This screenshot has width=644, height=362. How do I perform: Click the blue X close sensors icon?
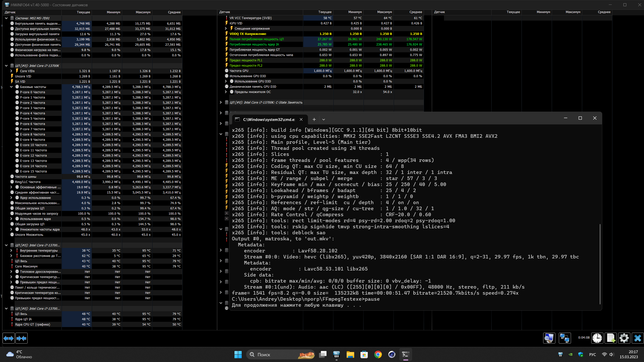pyautogui.click(x=637, y=338)
